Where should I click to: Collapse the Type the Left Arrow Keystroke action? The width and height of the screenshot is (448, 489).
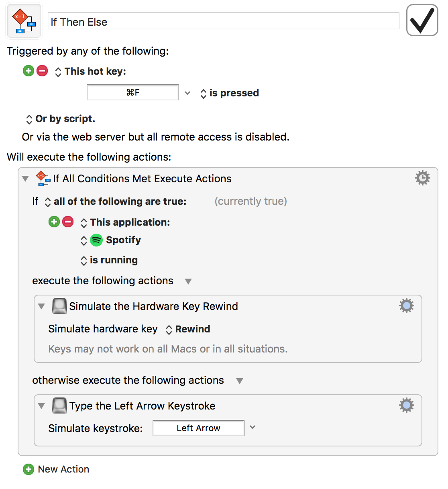click(41, 406)
